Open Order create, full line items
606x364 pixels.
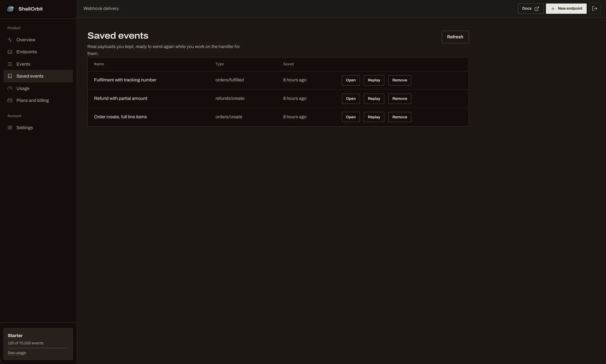click(351, 117)
